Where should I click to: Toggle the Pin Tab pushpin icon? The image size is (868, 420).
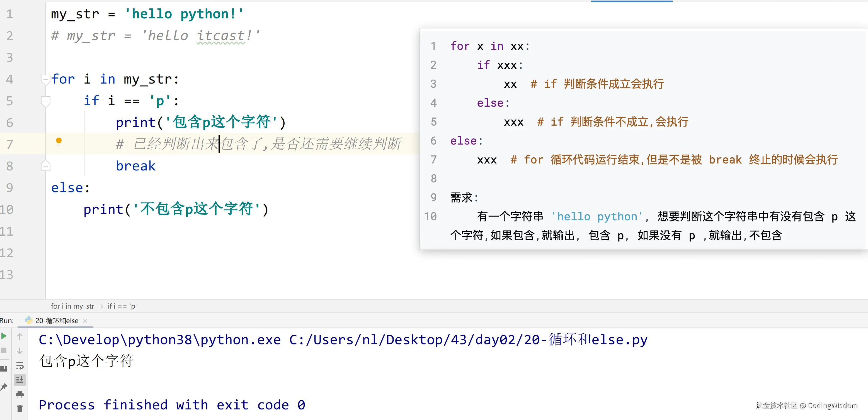click(4, 386)
